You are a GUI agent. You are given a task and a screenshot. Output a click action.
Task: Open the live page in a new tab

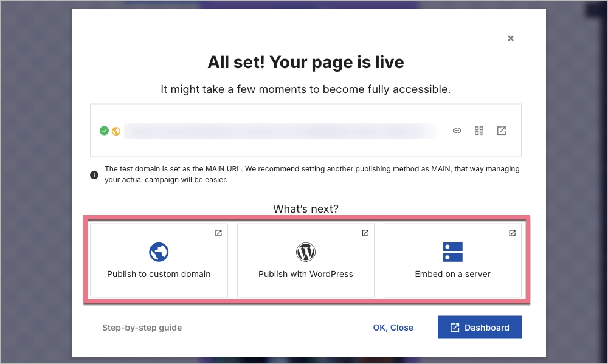coord(501,131)
